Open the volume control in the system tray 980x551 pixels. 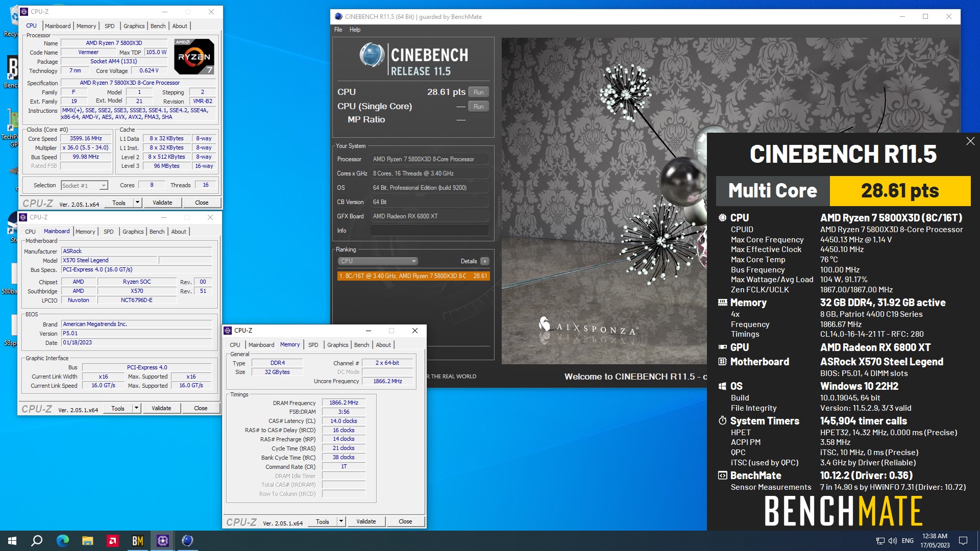[x=893, y=541]
